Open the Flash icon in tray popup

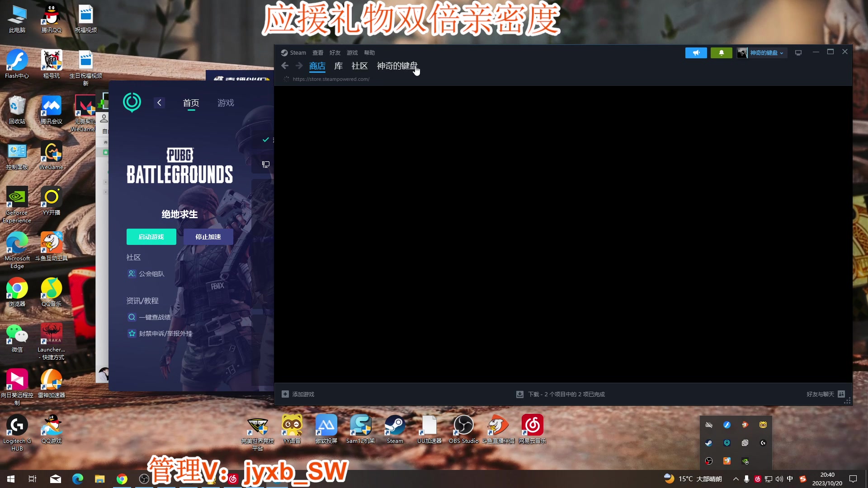tap(727, 425)
